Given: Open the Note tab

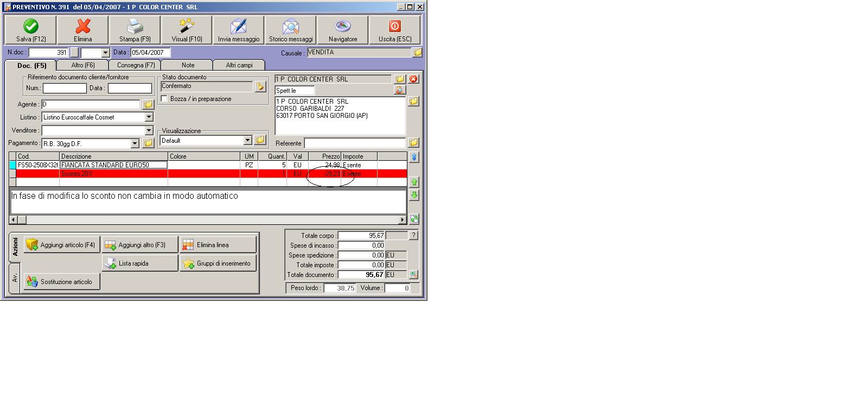Looking at the screenshot, I should [188, 65].
